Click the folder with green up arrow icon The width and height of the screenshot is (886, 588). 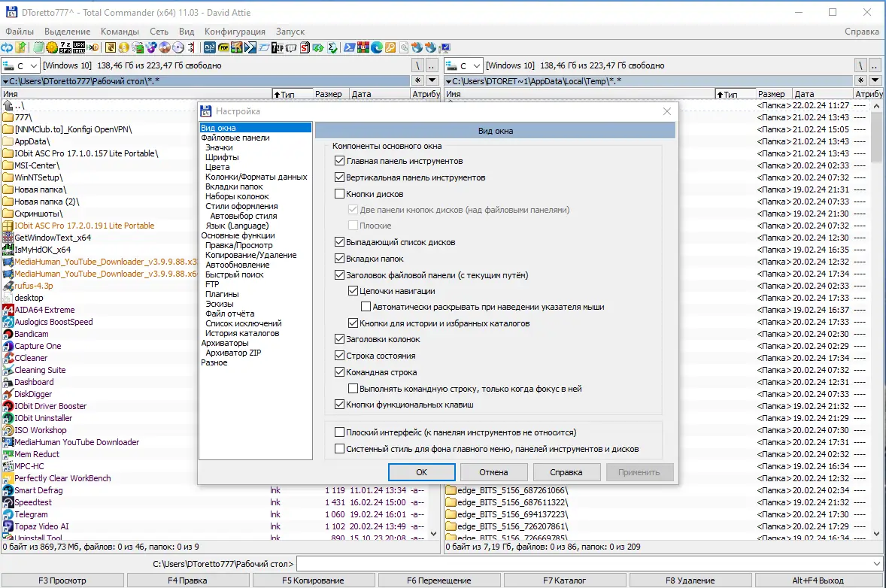[x=20, y=47]
